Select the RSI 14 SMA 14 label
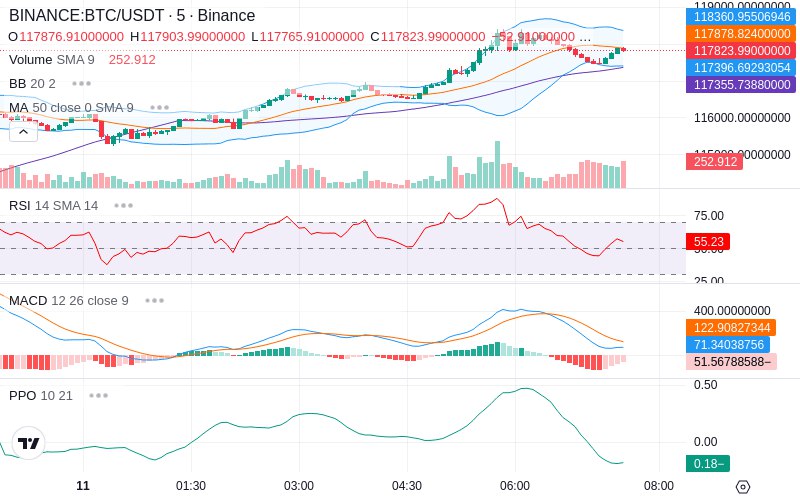 pyautogui.click(x=54, y=206)
